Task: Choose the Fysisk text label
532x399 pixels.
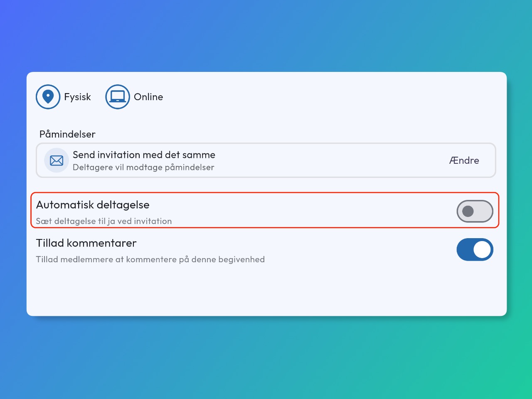Action: (x=77, y=97)
